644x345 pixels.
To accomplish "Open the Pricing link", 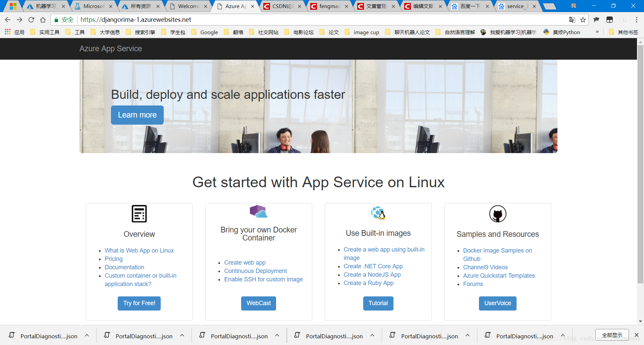I will (114, 259).
